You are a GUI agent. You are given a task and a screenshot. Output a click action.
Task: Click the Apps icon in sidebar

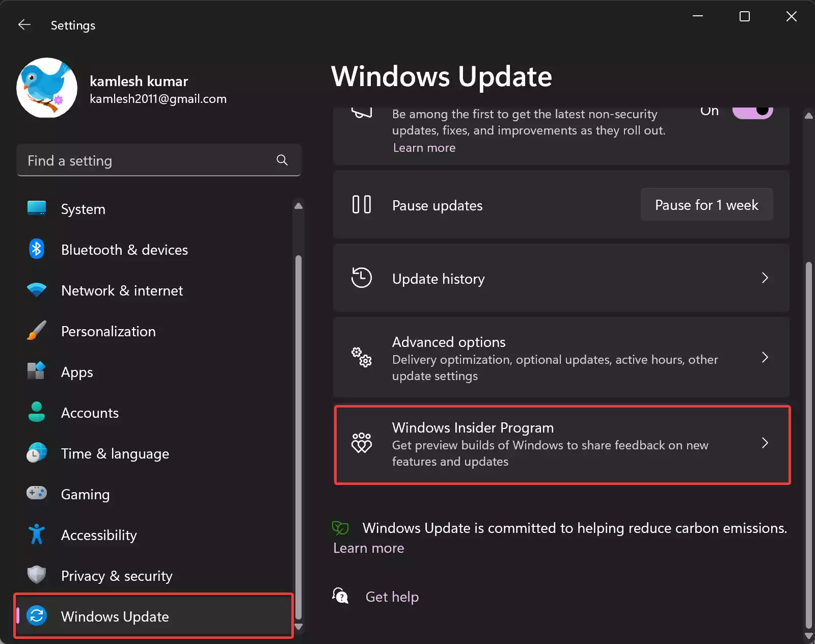[37, 371]
